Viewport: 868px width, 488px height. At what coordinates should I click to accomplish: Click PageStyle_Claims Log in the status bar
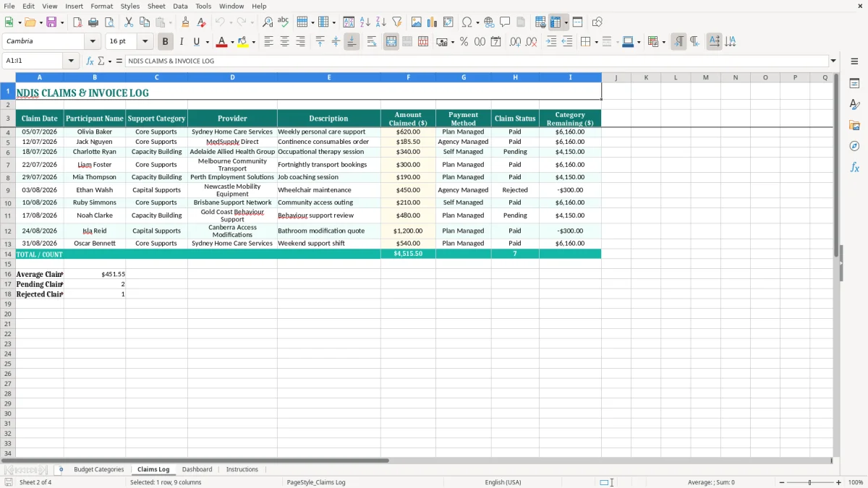[316, 482]
